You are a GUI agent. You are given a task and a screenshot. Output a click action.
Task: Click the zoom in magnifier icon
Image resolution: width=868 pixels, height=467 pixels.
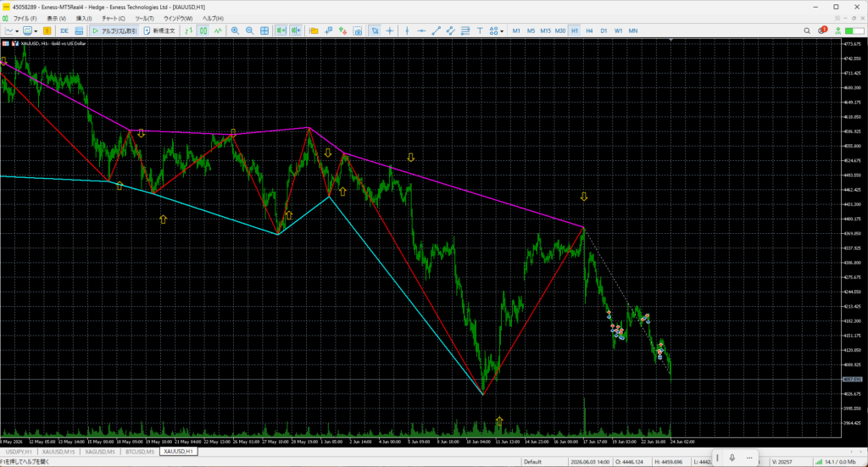tap(236, 31)
